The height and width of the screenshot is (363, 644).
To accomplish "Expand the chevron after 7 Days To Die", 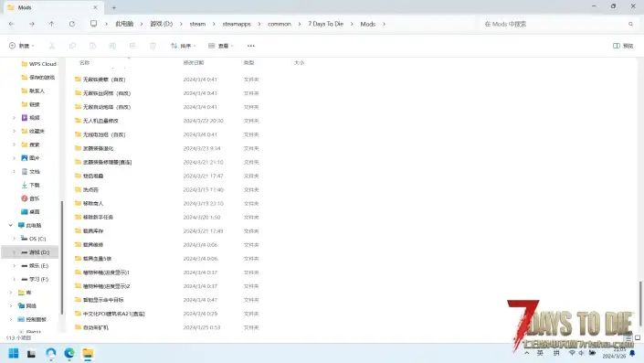I will [352, 24].
